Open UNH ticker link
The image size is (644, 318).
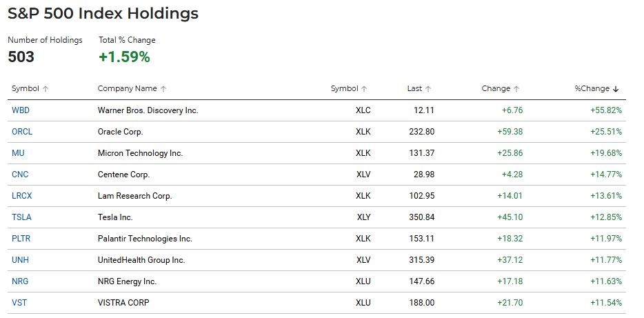pyautogui.click(x=20, y=259)
